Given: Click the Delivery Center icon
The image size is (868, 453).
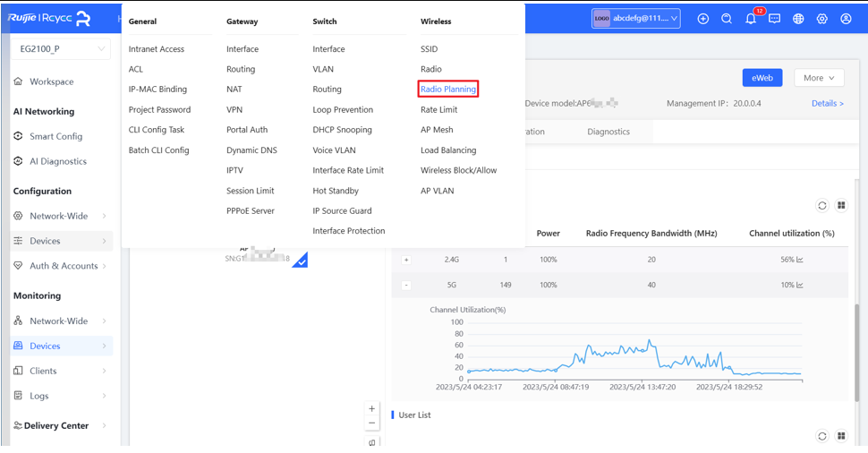Looking at the screenshot, I should point(18,425).
